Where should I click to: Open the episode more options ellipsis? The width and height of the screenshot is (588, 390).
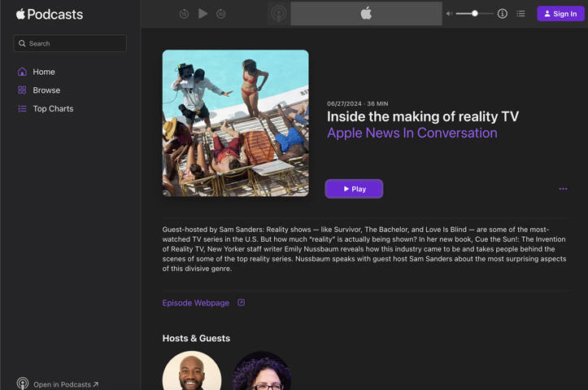pyautogui.click(x=563, y=189)
